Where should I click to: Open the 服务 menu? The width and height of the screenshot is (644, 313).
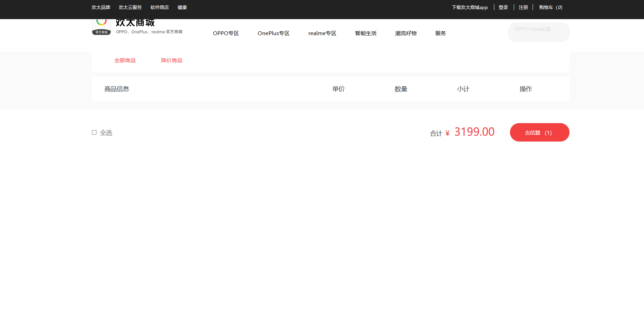[440, 33]
